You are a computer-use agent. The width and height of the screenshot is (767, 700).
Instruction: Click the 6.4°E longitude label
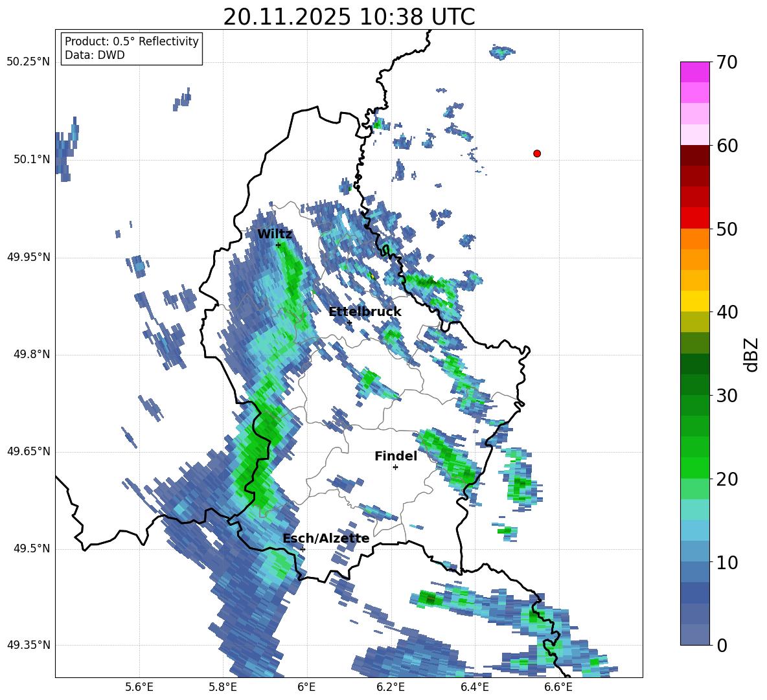[474, 688]
